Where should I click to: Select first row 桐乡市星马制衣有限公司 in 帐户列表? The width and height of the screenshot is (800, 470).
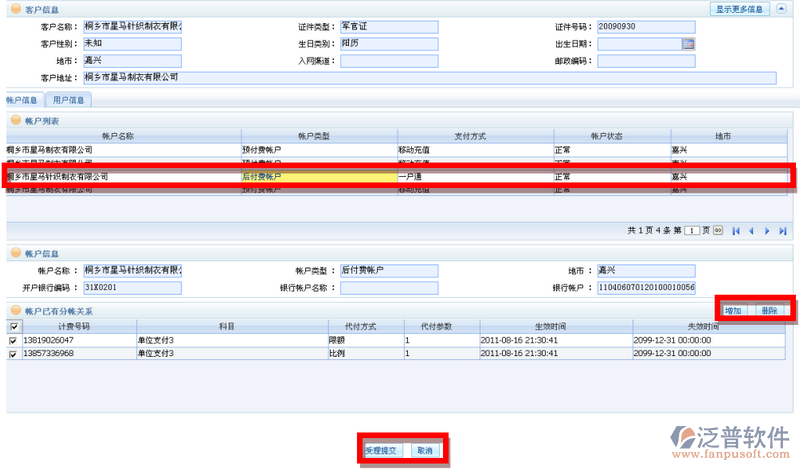click(396, 150)
